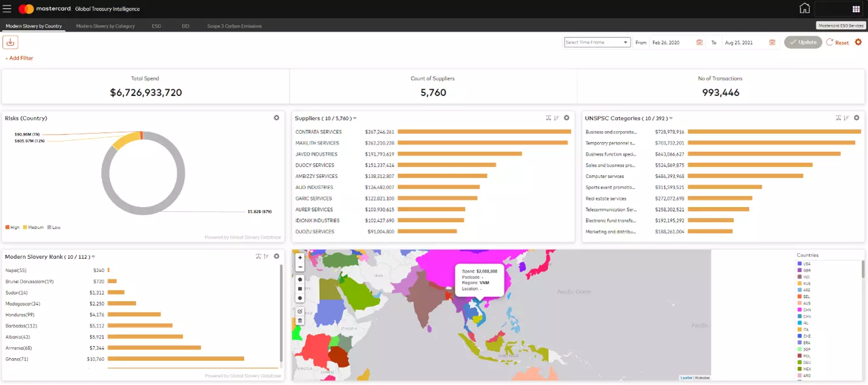Click the CHN magenta swatch in legend
Image resolution: width=868 pixels, height=385 pixels.
coord(800,310)
